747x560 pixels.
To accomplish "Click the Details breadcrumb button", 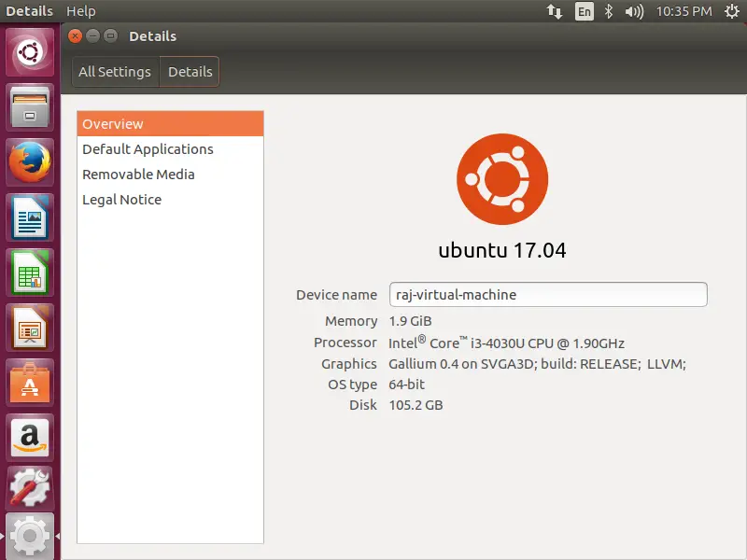I will pyautogui.click(x=190, y=72).
